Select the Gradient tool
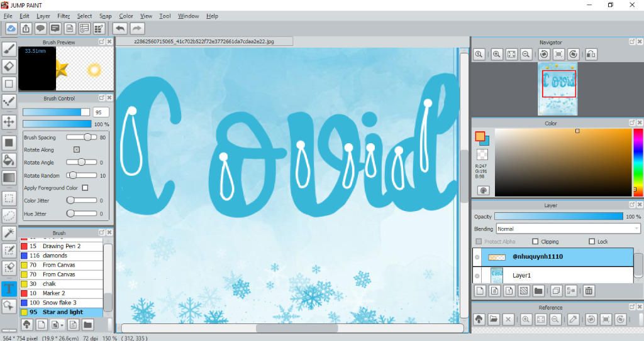This screenshot has width=644, height=341. 9,177
